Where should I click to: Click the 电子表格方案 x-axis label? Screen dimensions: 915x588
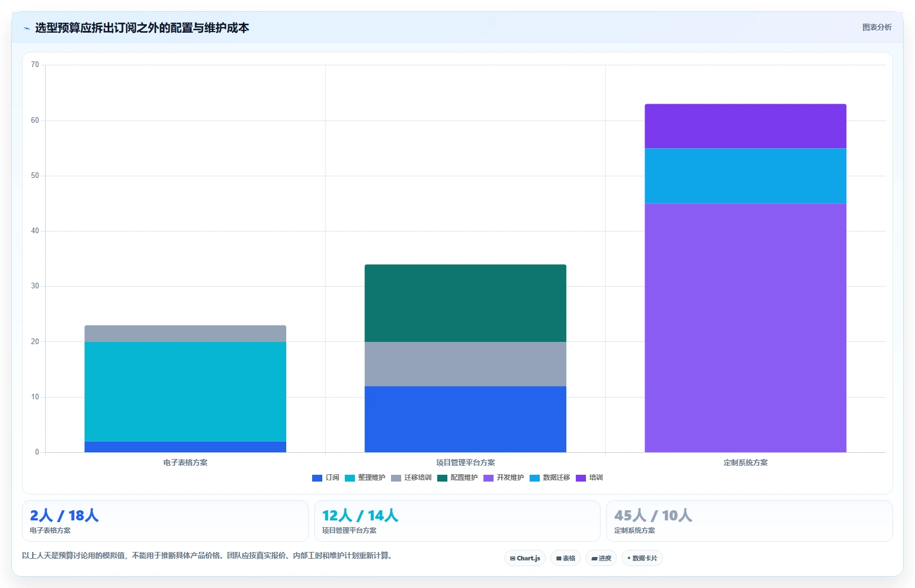[185, 462]
